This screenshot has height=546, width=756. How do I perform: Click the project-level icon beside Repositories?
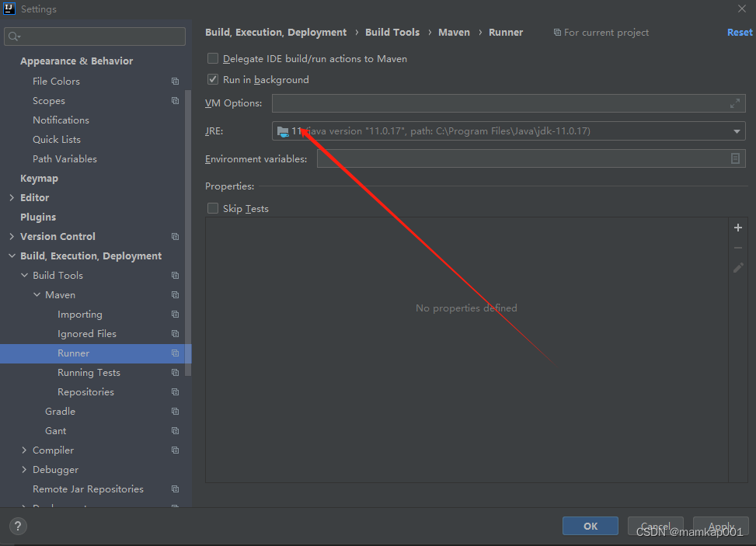175,392
